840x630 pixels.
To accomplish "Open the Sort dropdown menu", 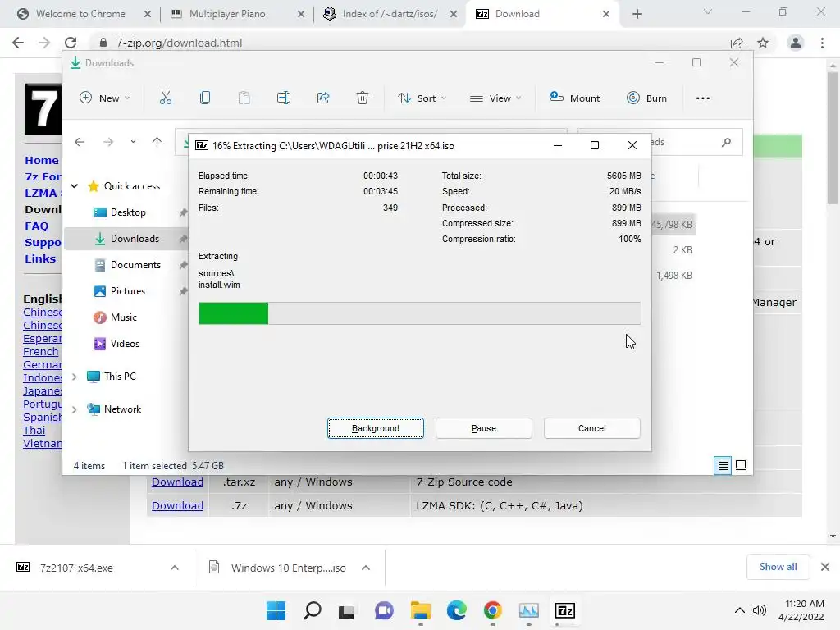I will tap(422, 98).
